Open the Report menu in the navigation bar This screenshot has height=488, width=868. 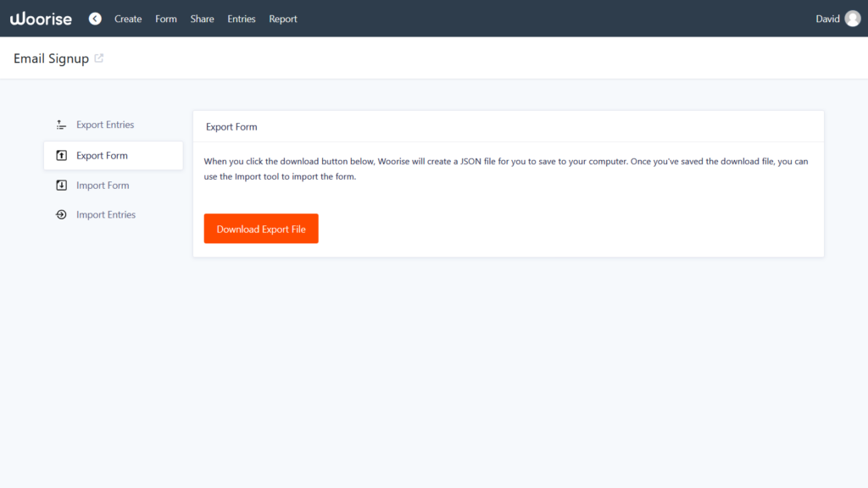click(x=283, y=19)
